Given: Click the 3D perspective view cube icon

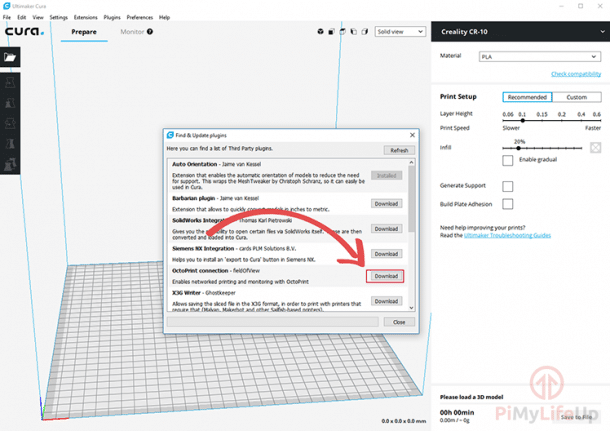Looking at the screenshot, I should point(319,32).
